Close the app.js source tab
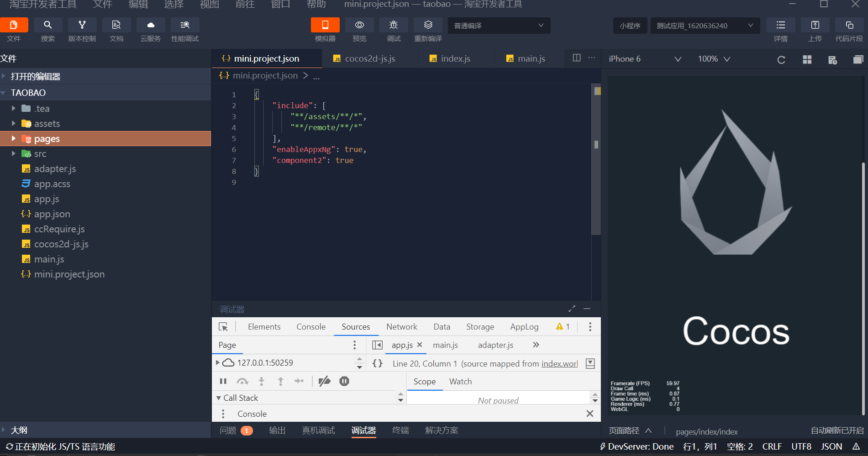Viewport: 868px width, 456px height. coord(420,345)
